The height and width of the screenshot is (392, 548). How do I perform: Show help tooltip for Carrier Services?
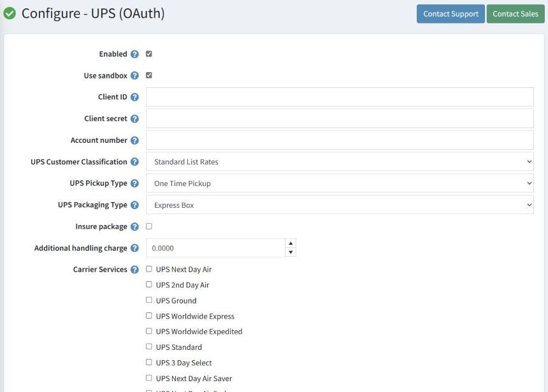coord(134,270)
